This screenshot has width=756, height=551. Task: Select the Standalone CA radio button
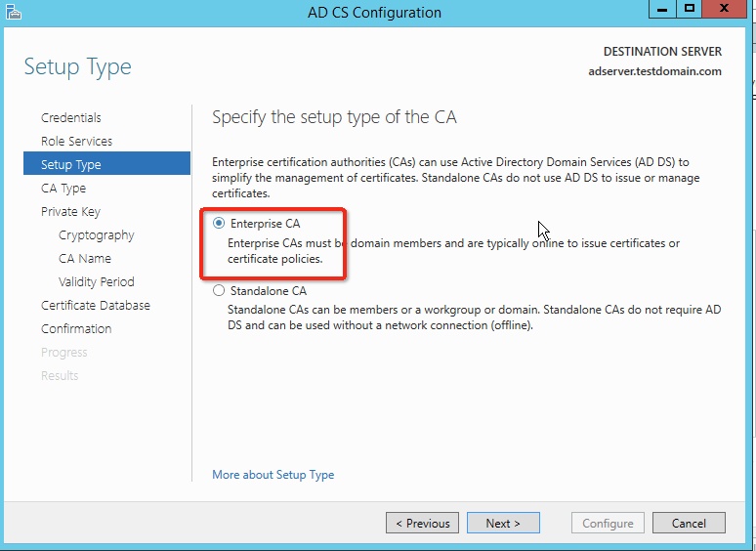pos(219,290)
